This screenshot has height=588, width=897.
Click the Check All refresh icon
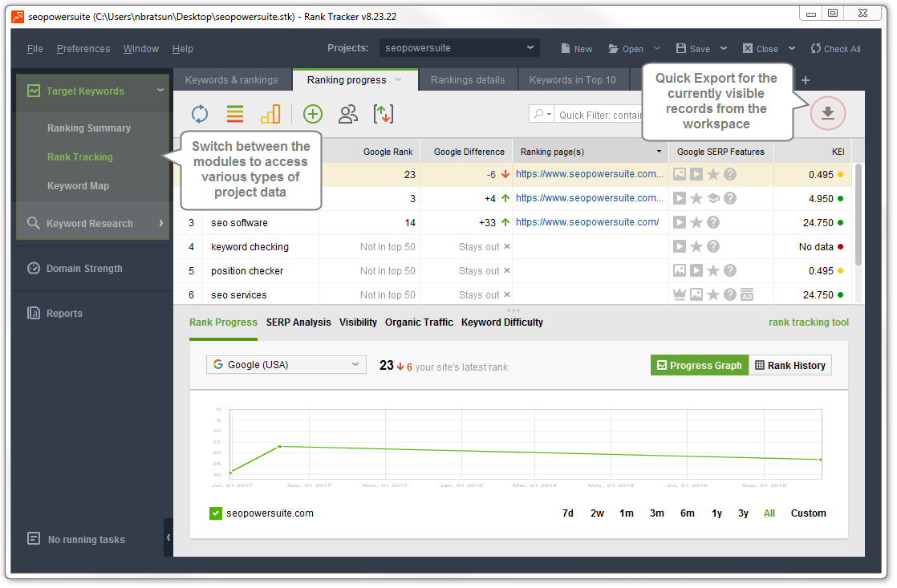[816, 49]
